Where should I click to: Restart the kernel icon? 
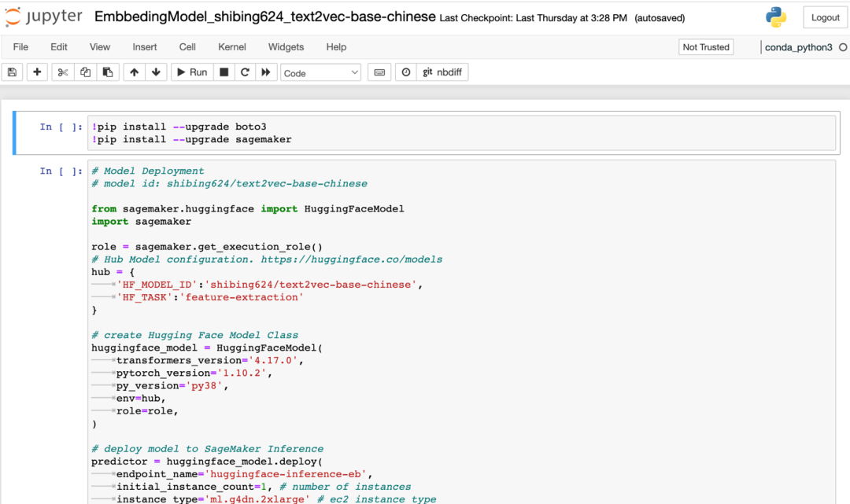point(245,72)
